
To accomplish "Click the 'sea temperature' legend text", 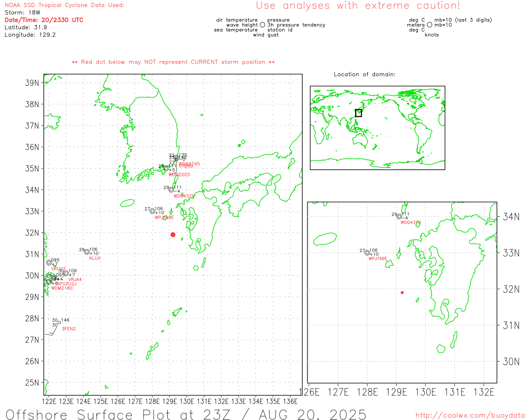I will (x=236, y=30).
